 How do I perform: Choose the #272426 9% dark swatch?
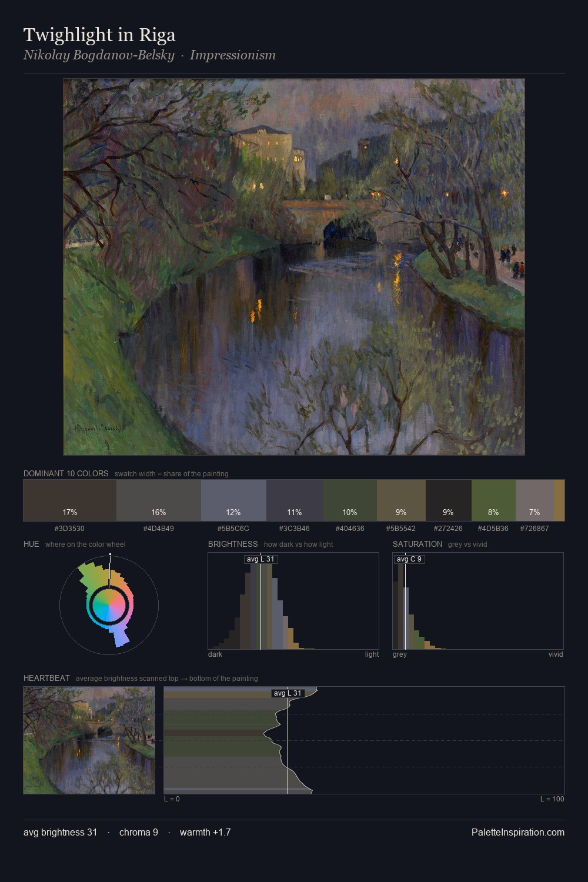[448, 500]
